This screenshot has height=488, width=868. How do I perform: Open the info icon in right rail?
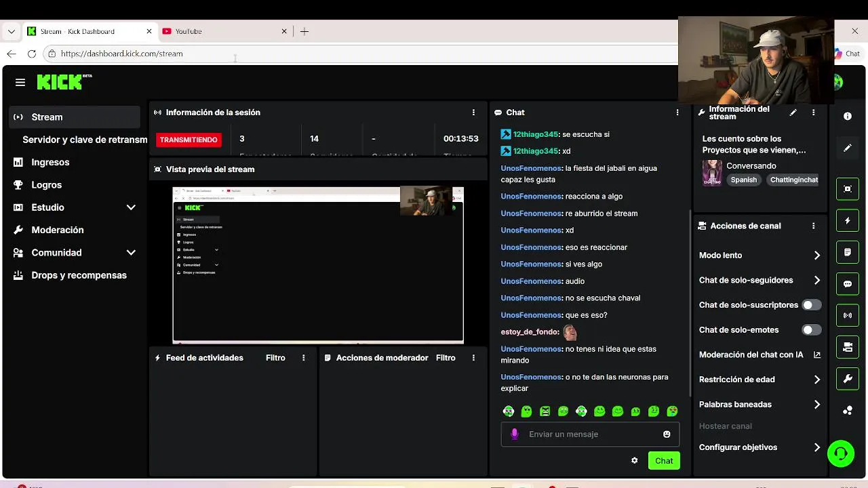click(848, 117)
